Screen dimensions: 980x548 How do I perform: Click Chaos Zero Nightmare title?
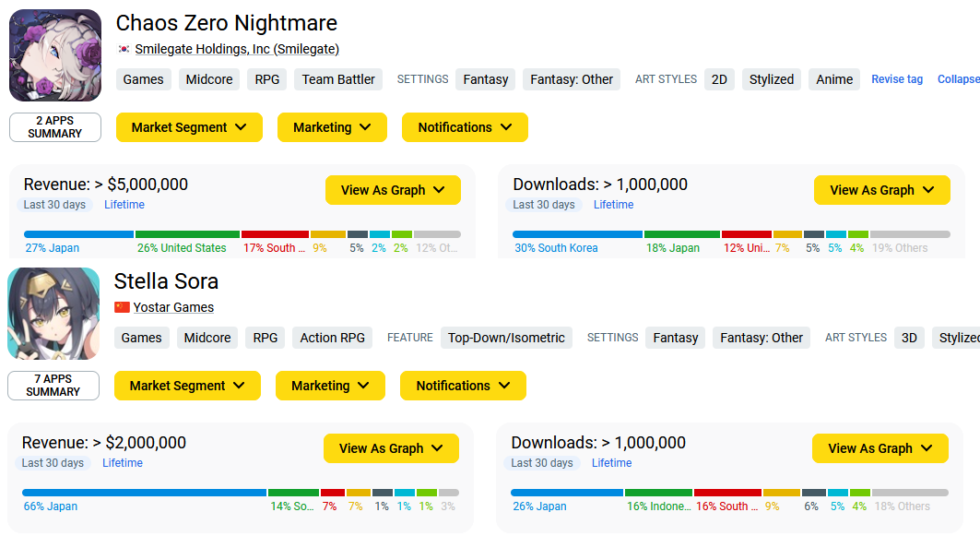coord(226,23)
